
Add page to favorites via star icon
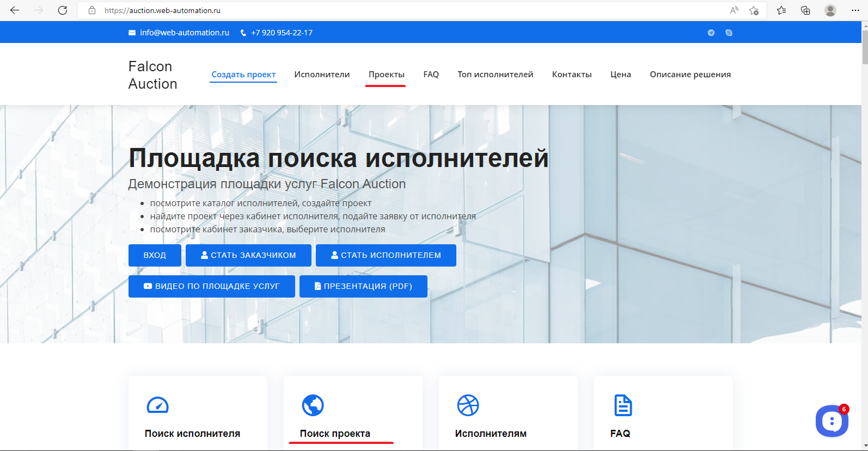pos(754,10)
